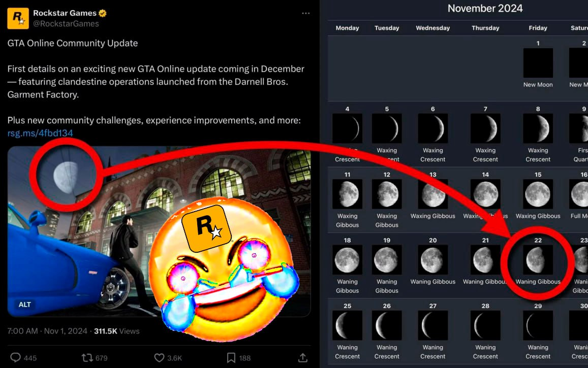This screenshot has width=588, height=368.
Task: Select the Waning Crescent moon on day 26
Action: point(387,325)
